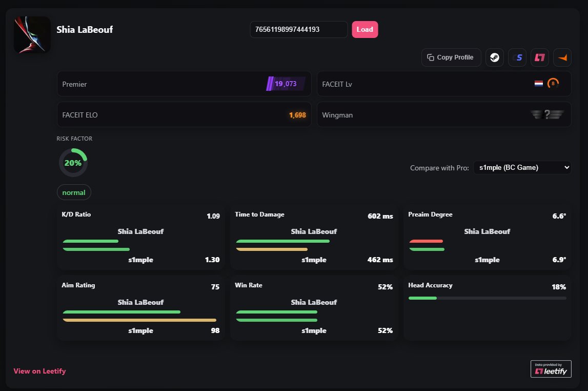Open the View on Leetify link
Viewport: 588px width, 391px height.
tap(40, 371)
